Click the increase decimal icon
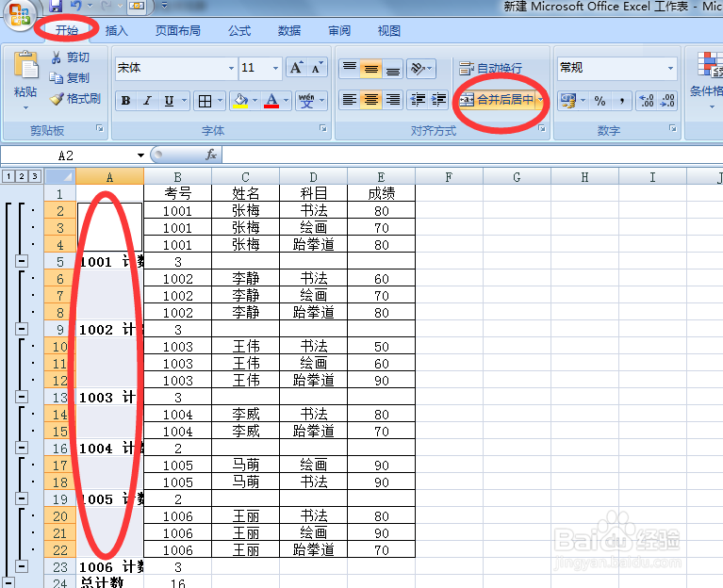 pyautogui.click(x=647, y=101)
